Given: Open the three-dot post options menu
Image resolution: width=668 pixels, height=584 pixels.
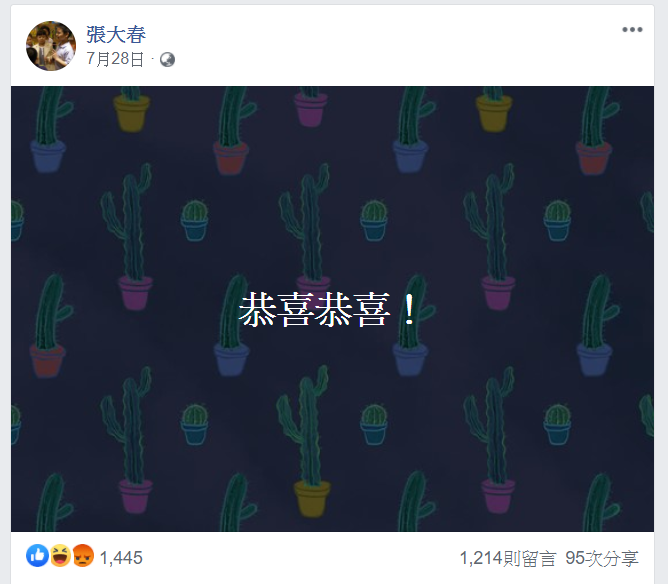Looking at the screenshot, I should coord(632,29).
